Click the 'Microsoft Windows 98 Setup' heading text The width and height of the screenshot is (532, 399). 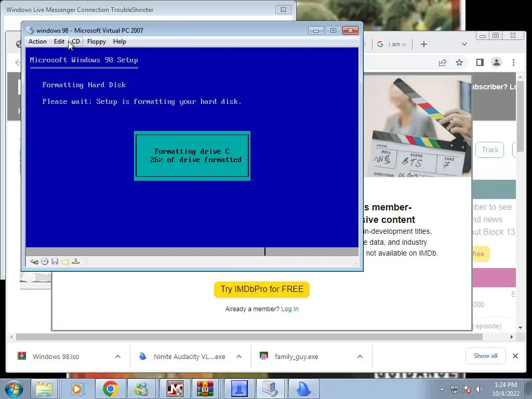pyautogui.click(x=84, y=60)
